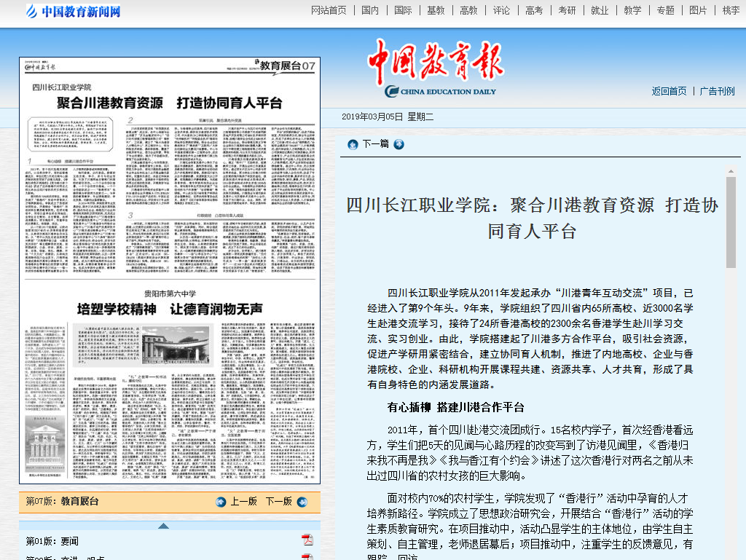Open the 专题 navigation item
Image resolution: width=746 pixels, height=560 pixels.
pyautogui.click(x=666, y=10)
